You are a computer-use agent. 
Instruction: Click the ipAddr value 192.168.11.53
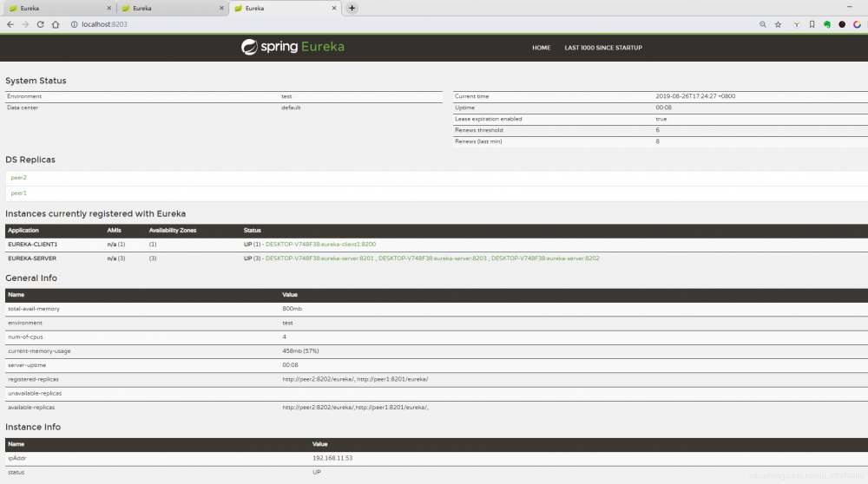tap(332, 458)
